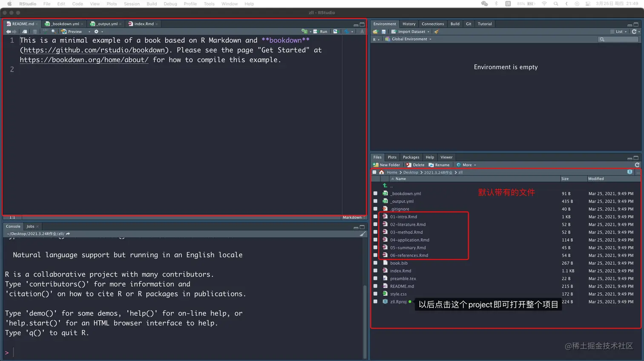Image resolution: width=644 pixels, height=361 pixels.
Task: Open the More dropdown in Files pane
Action: [466, 165]
